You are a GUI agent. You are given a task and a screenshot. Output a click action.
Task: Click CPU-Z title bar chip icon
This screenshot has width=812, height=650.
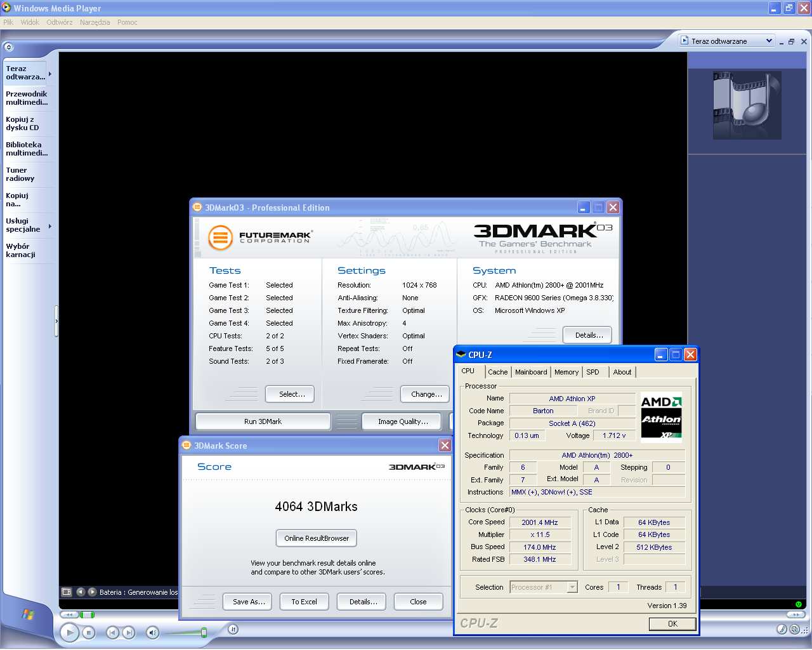(461, 355)
